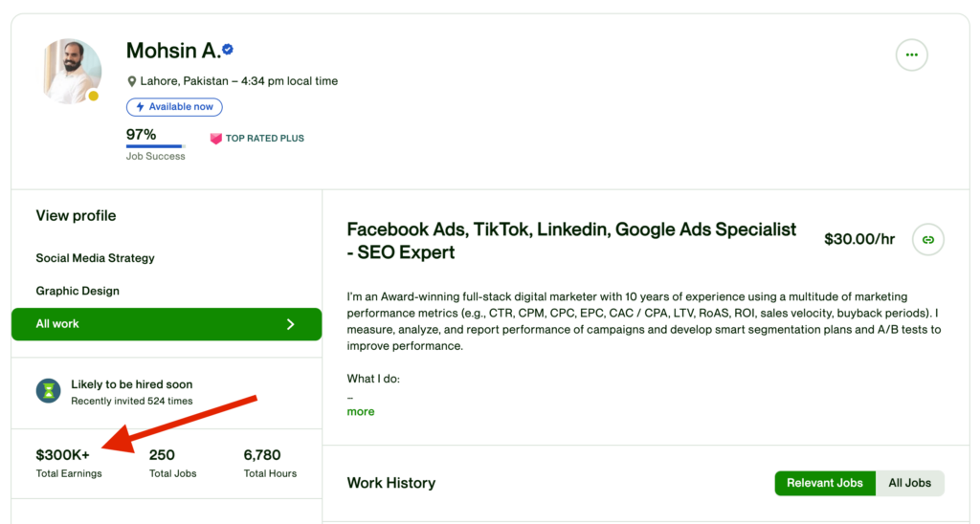Switch to Relevant Jobs view

[x=824, y=483]
